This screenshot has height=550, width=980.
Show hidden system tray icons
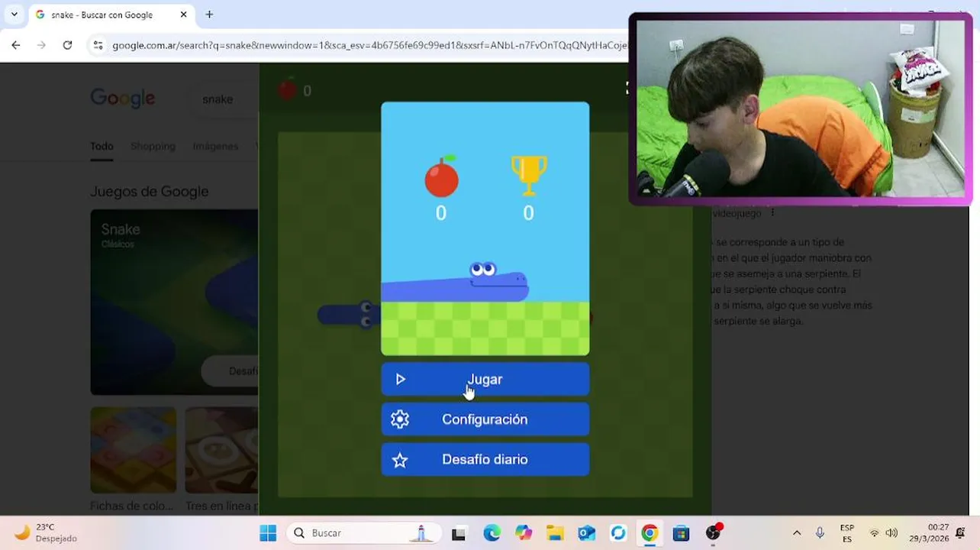click(797, 533)
